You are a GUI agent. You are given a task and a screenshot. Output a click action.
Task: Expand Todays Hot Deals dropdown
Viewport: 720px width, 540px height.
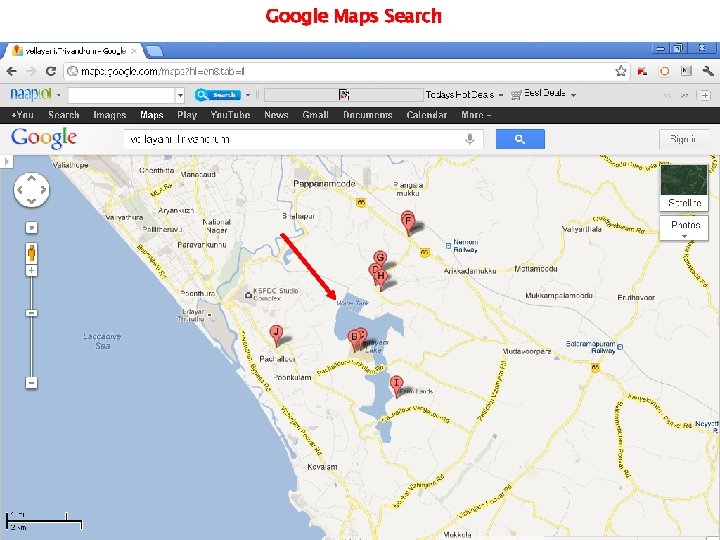click(x=501, y=95)
